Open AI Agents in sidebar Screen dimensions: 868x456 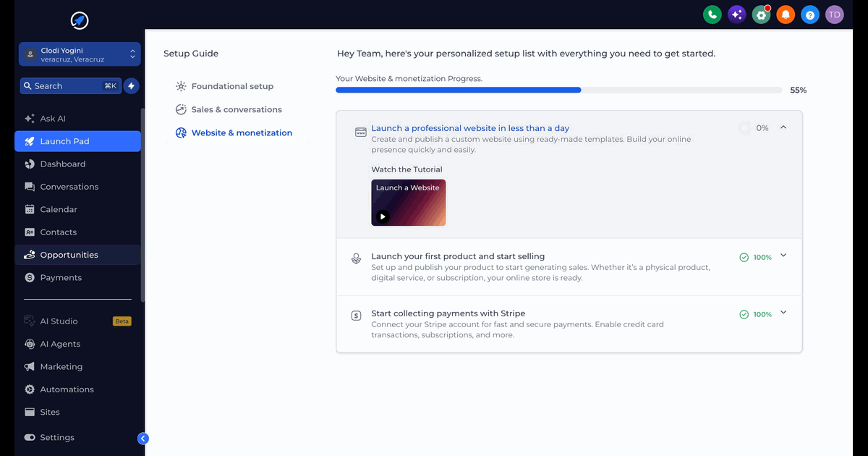point(77,344)
